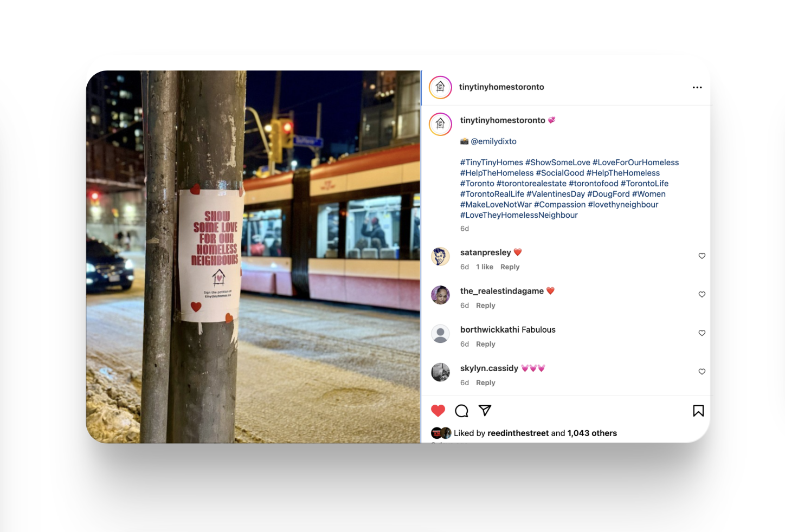Like satanpresley's comment

pos(702,256)
